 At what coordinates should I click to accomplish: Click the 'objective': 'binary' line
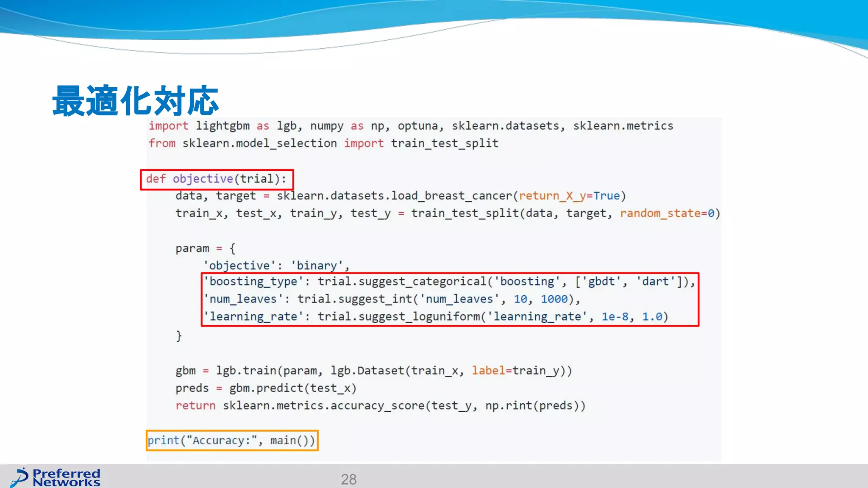[276, 265]
